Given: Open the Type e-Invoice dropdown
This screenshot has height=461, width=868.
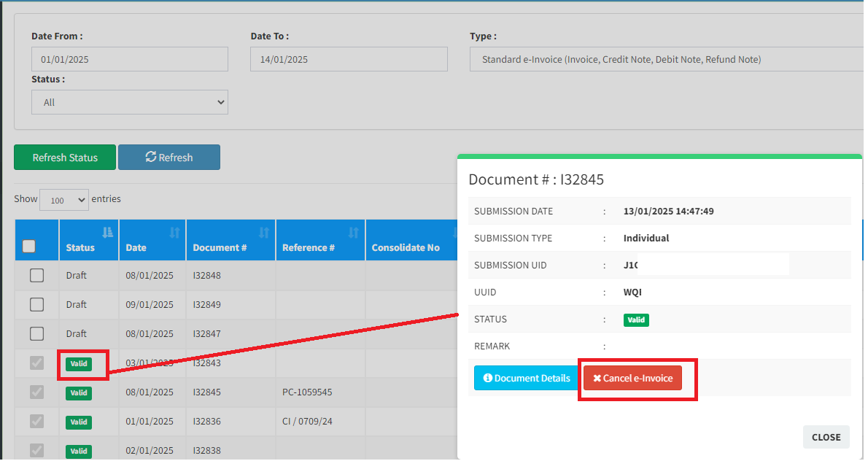Looking at the screenshot, I should [667, 60].
